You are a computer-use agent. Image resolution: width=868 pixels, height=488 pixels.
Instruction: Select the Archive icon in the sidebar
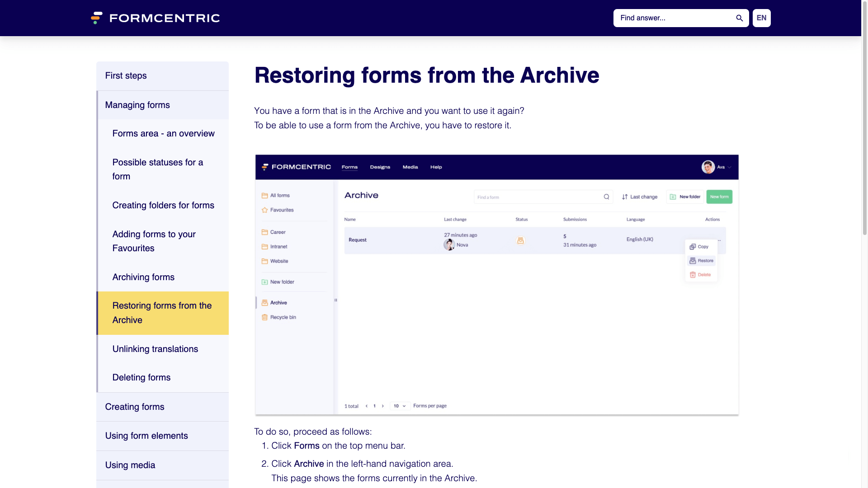264,303
